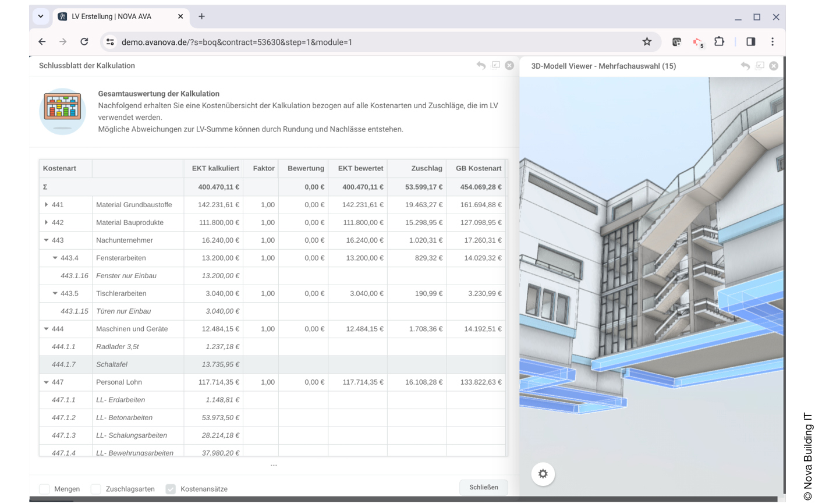Open the browser side panel icon
Viewport: 815px width, 504px height.
click(x=750, y=41)
